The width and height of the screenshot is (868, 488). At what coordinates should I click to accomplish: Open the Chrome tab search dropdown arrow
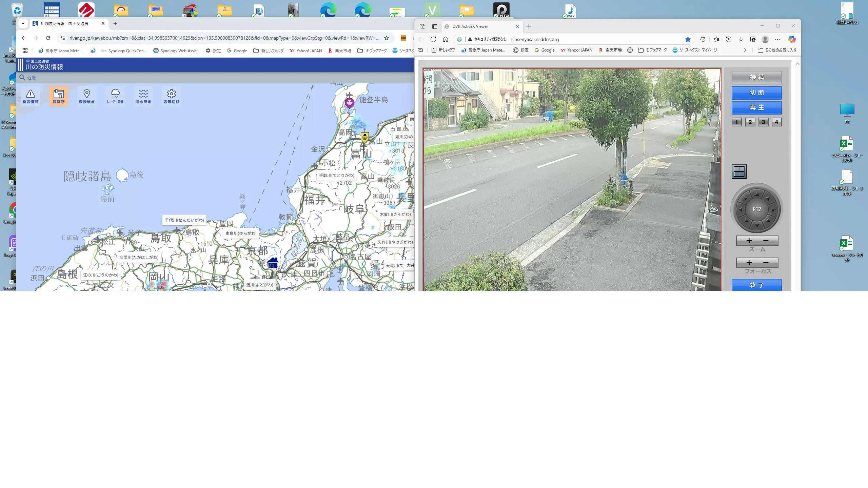click(x=23, y=23)
